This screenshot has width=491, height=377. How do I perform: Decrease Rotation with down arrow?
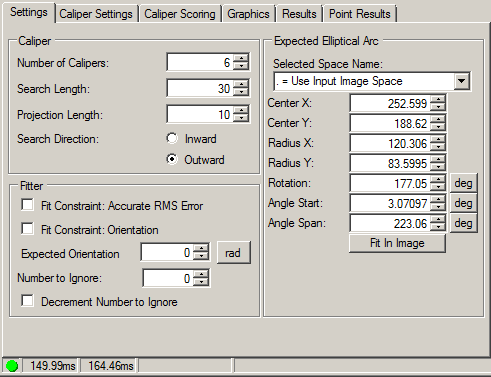tap(438, 187)
